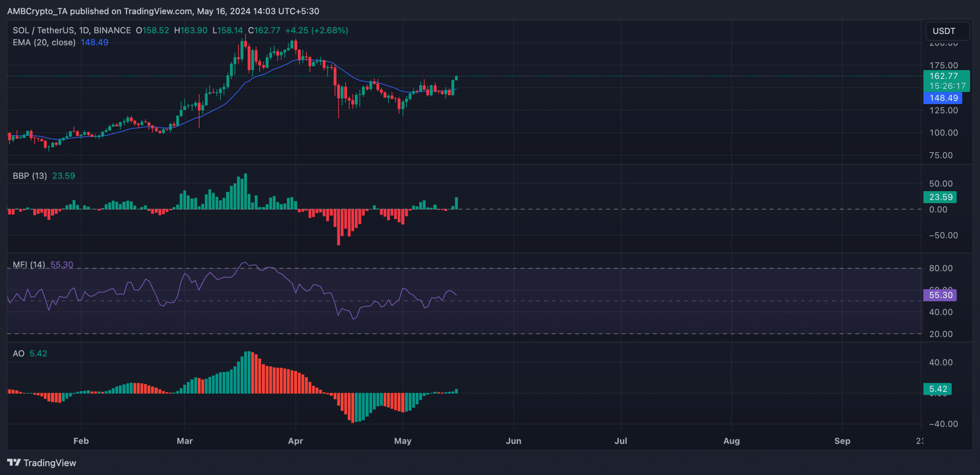Viewport: 980px width, 475px height.
Task: Click the Jun label on time axis
Action: point(513,441)
